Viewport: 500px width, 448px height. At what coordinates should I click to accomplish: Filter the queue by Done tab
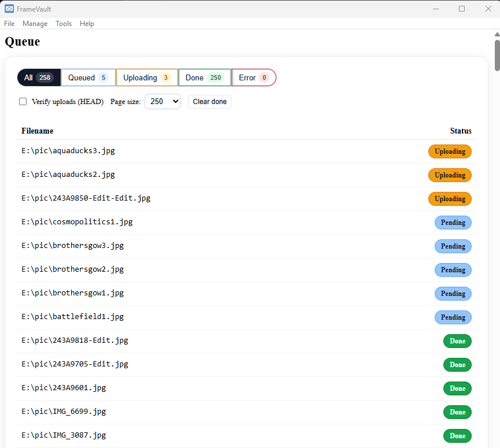pyautogui.click(x=205, y=77)
